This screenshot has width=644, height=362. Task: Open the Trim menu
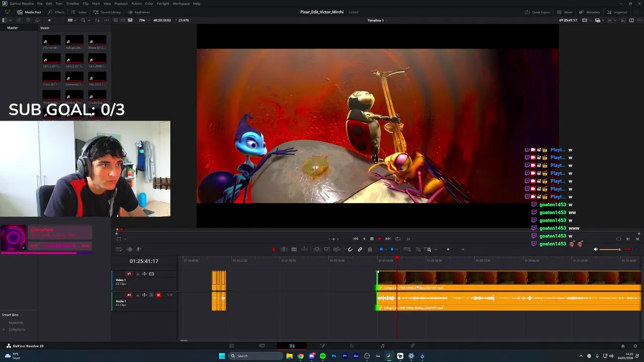[x=59, y=4]
